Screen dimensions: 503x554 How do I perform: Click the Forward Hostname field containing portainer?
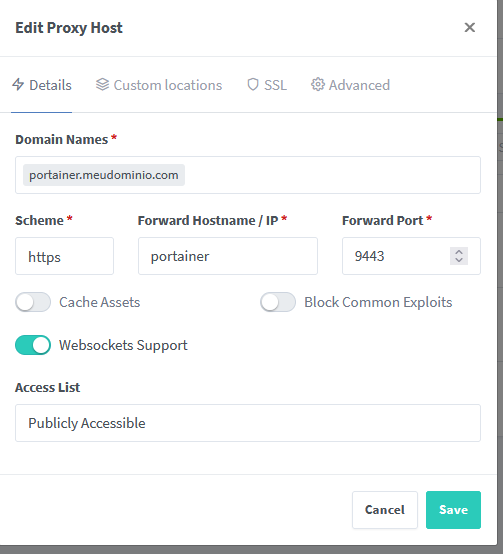pos(228,256)
